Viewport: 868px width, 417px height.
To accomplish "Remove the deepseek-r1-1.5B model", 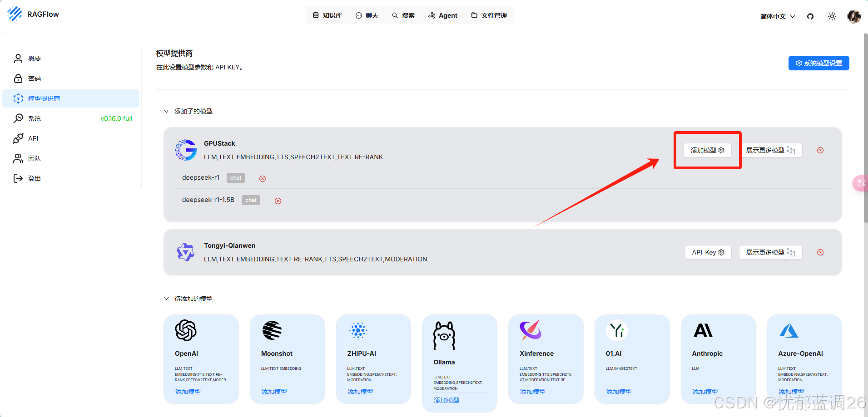I will [x=278, y=201].
